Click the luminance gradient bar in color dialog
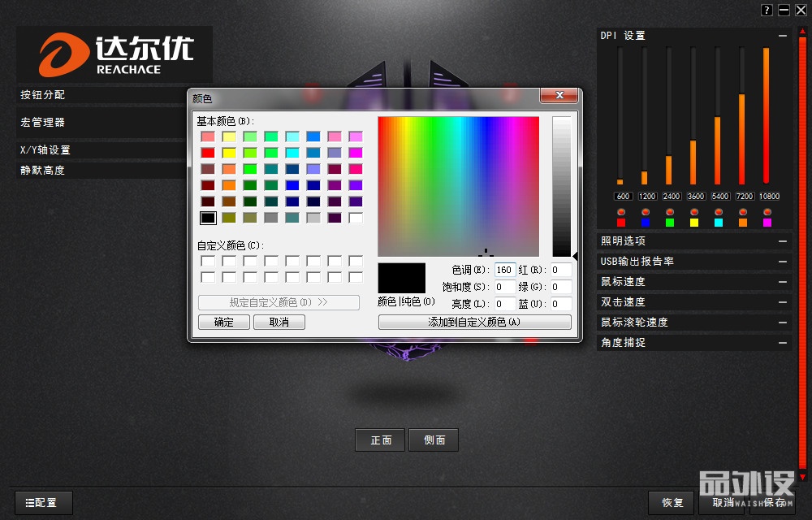This screenshot has width=812, height=520. (561, 187)
